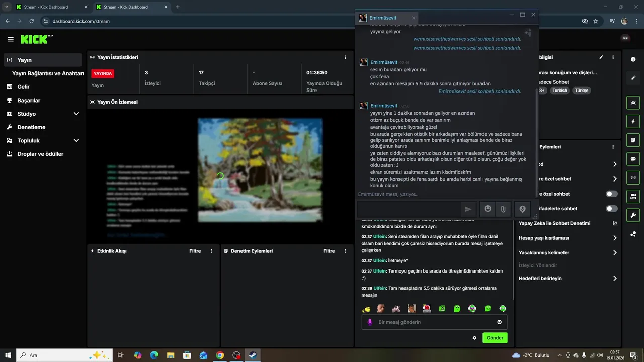Click the Kick logo
The width and height of the screenshot is (644, 362).
[37, 39]
